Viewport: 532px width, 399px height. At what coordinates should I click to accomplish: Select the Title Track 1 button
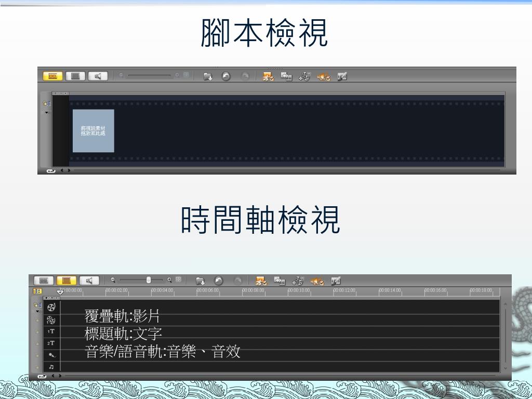(51, 331)
